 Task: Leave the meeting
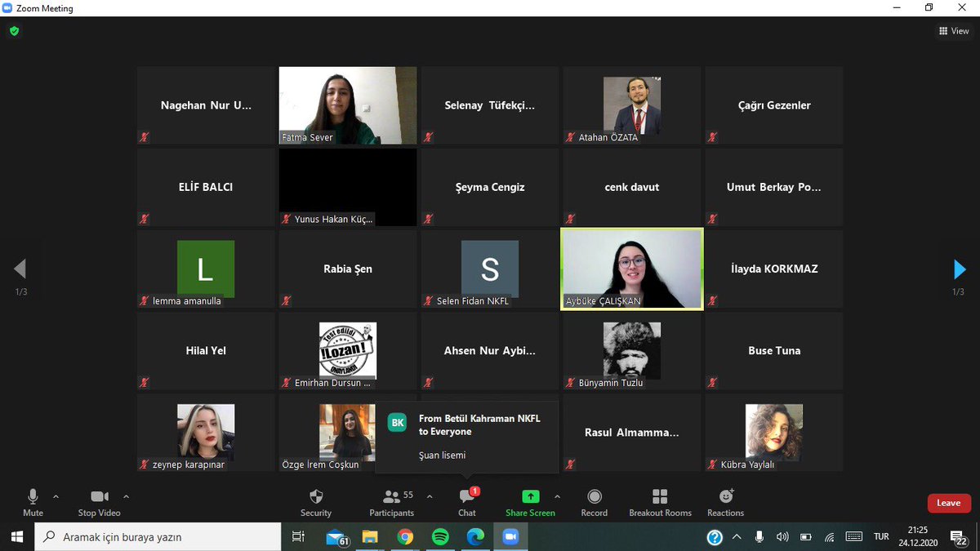point(949,503)
